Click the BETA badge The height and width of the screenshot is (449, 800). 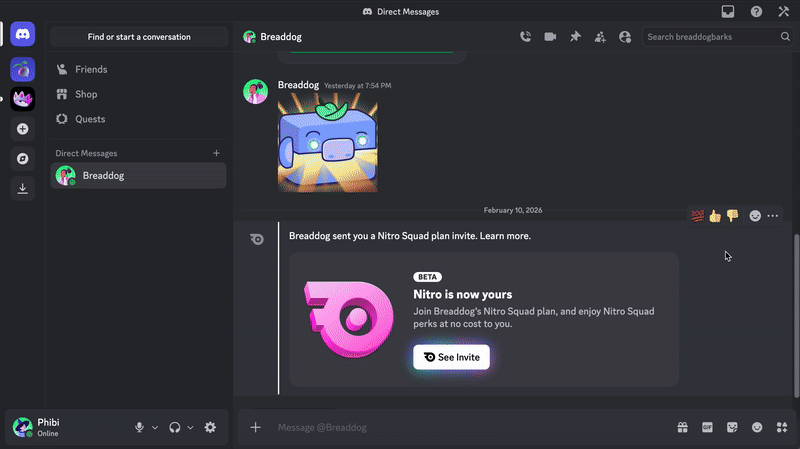428,277
